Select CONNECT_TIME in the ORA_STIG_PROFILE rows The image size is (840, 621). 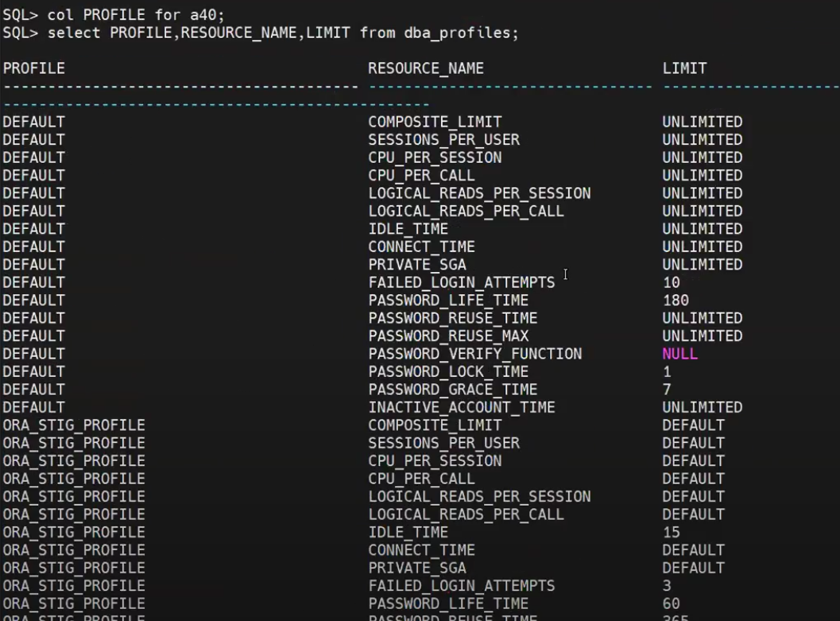(422, 550)
